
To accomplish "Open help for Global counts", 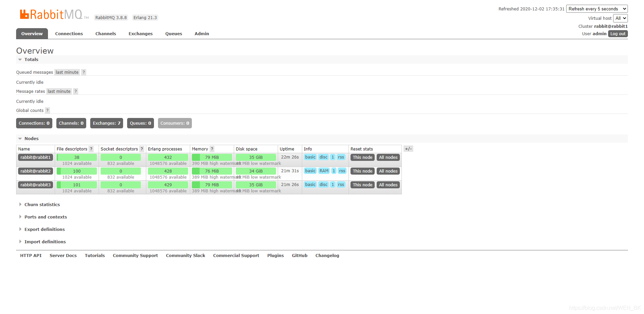I will 47,111.
